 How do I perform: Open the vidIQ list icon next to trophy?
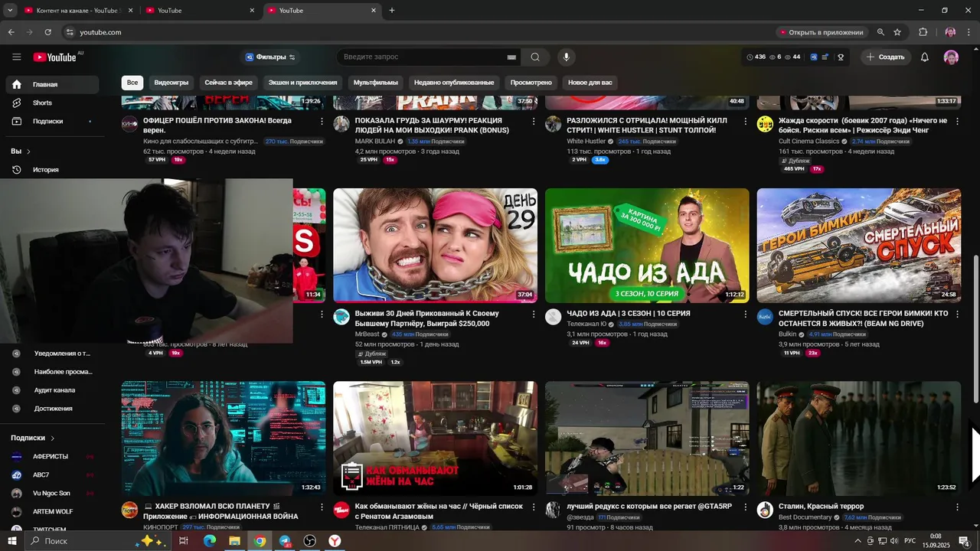click(x=825, y=57)
